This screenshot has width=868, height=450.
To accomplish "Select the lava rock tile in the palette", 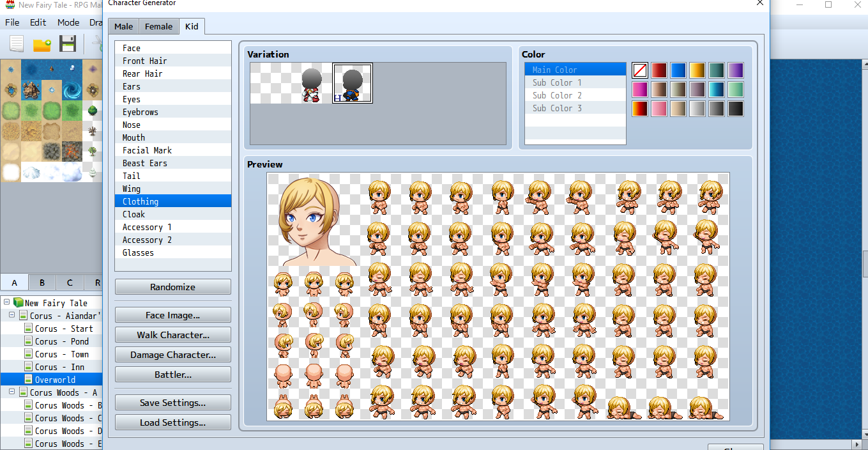I will click(x=72, y=151).
